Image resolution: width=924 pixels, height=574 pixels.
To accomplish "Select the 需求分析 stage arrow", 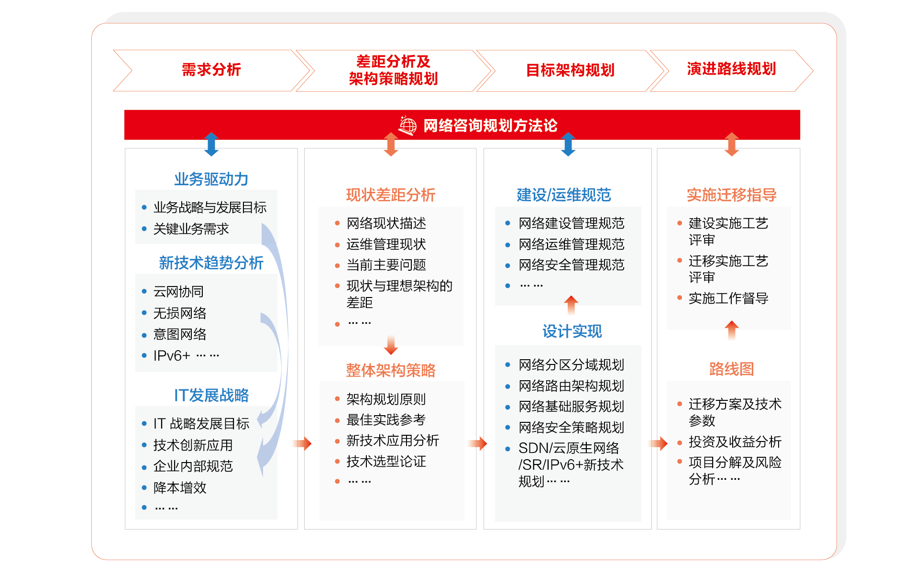I will (211, 70).
